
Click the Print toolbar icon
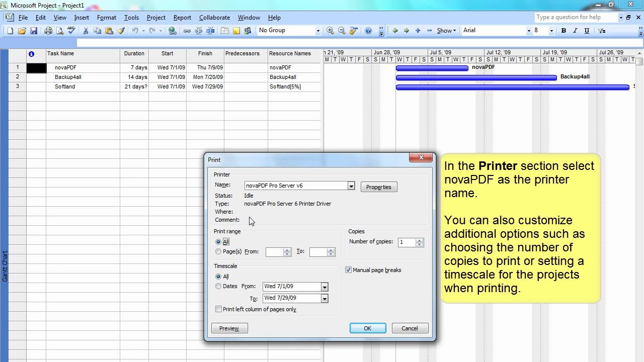coord(48,31)
